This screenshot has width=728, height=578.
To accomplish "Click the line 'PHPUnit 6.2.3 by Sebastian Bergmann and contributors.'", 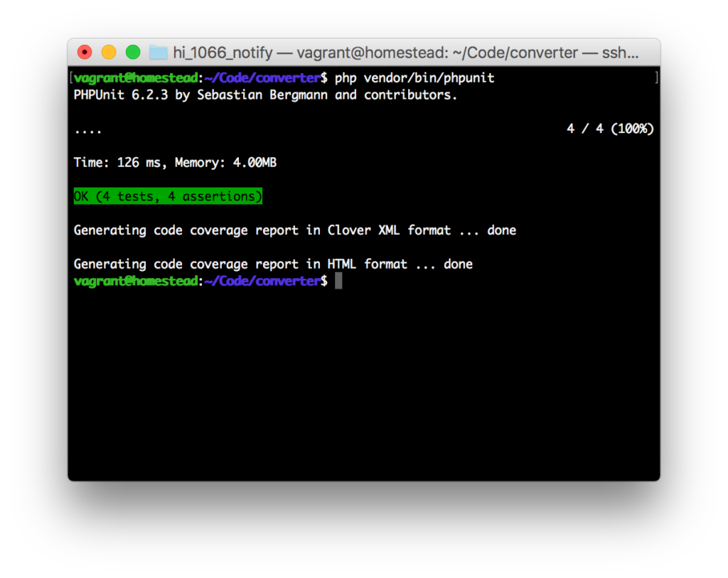I will tap(265, 95).
